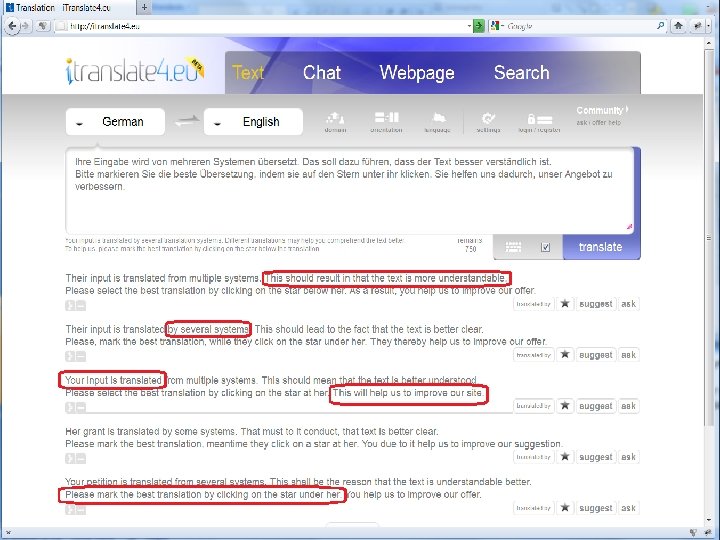This screenshot has height=540, width=720.
Task: Click 'suggest' for the 'Your petition' translation
Action: click(596, 507)
